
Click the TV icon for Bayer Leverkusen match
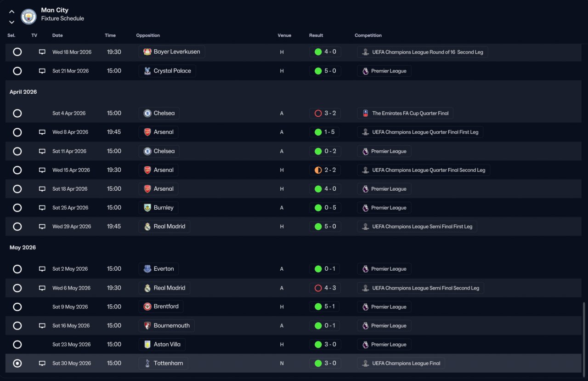[42, 52]
